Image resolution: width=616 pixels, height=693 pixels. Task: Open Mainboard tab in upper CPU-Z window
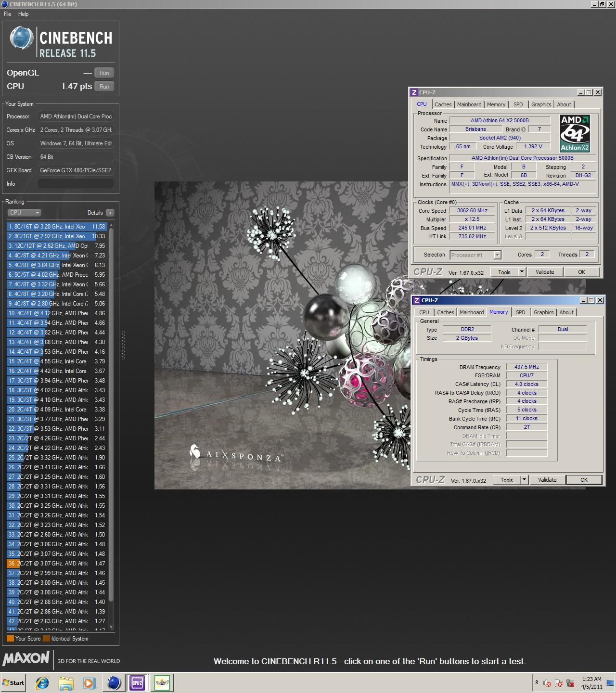pyautogui.click(x=469, y=104)
